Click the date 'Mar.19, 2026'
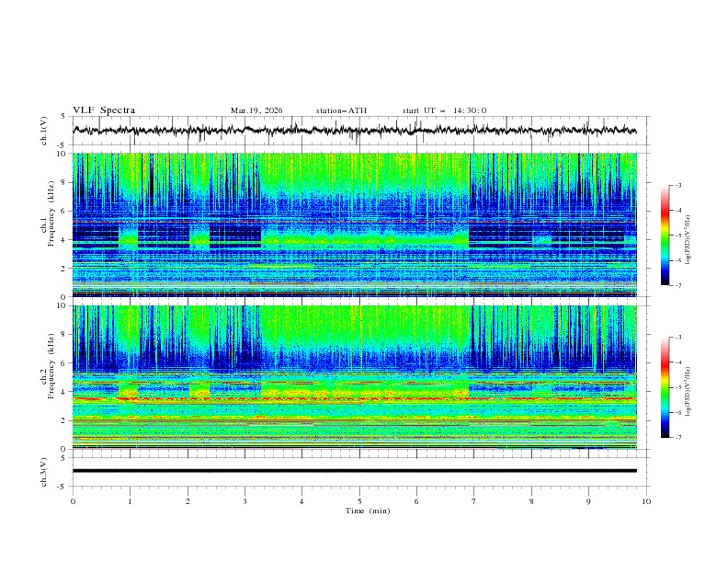728x563 pixels. (x=256, y=110)
